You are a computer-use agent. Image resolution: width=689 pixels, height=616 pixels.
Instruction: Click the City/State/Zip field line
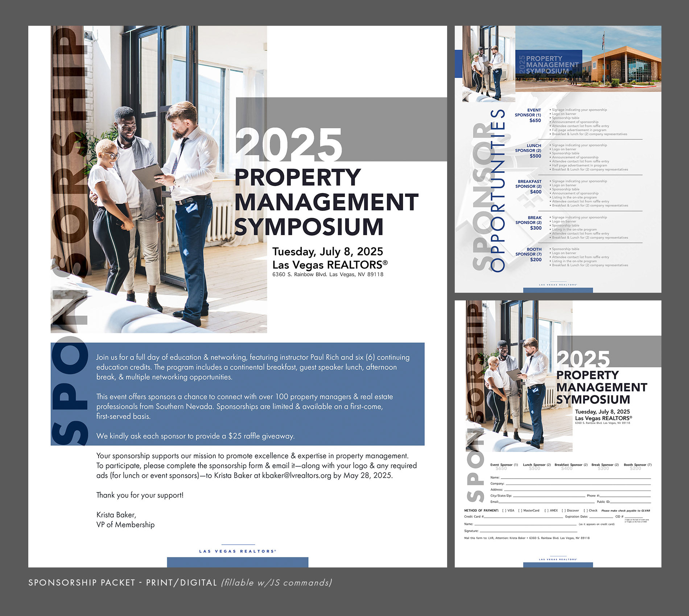pos(549,496)
